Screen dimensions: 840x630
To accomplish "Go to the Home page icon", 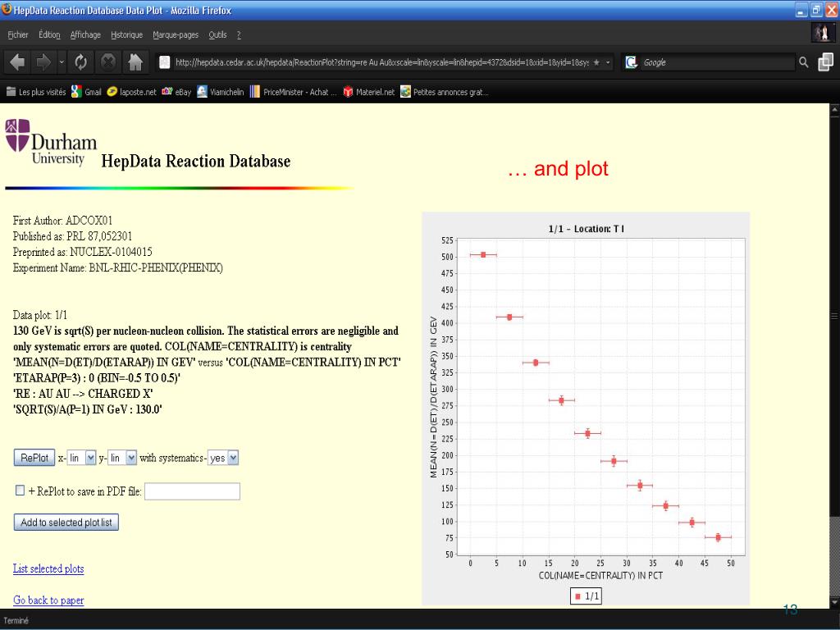I will tap(135, 62).
